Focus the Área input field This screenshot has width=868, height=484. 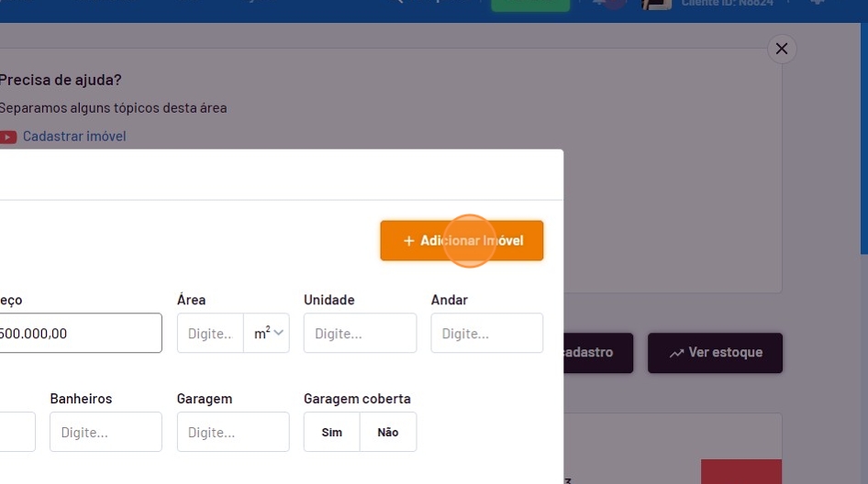[x=210, y=334]
